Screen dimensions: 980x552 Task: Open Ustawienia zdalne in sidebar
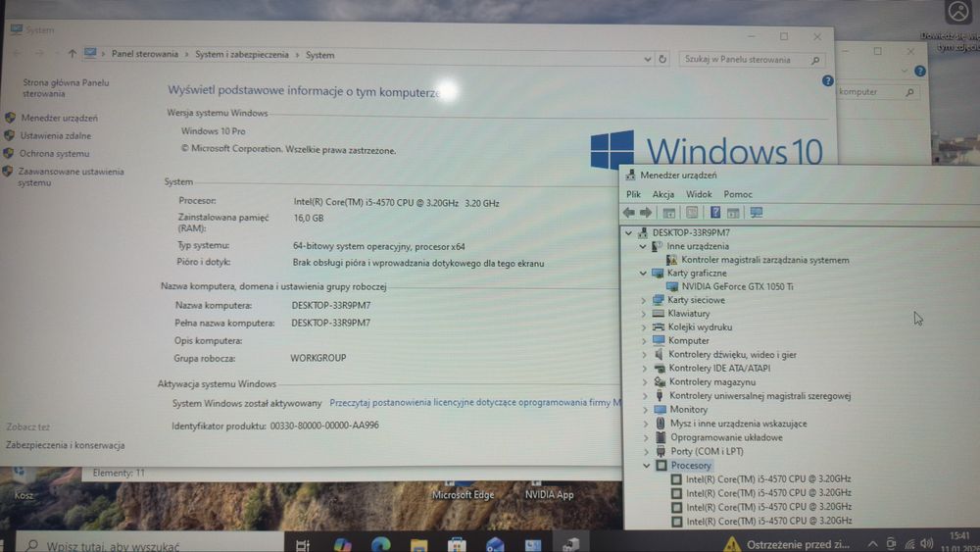[56, 135]
